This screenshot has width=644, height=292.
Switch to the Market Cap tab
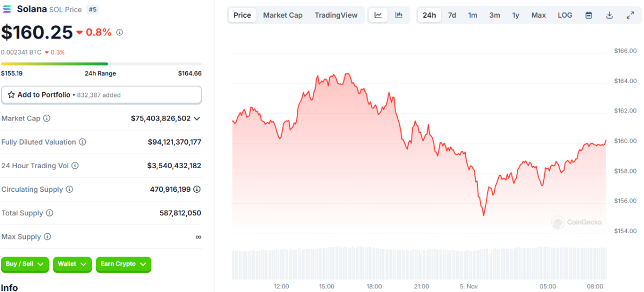[x=283, y=15]
